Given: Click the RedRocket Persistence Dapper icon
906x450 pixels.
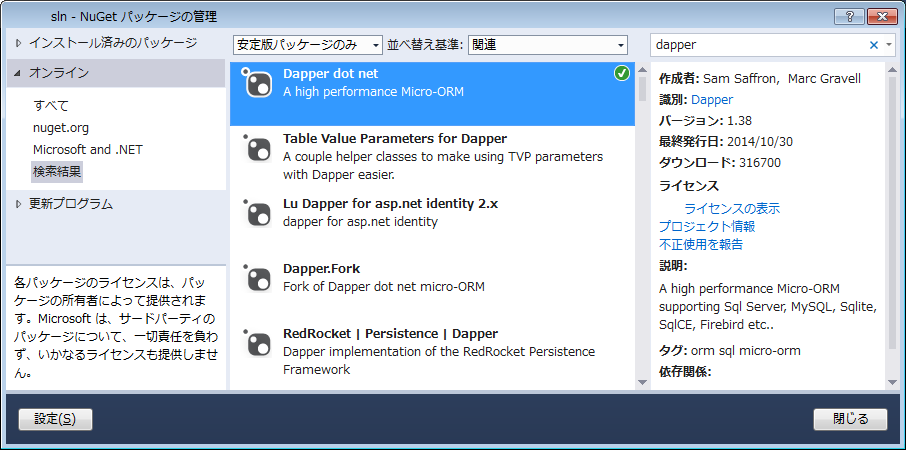Looking at the screenshot, I should [258, 343].
